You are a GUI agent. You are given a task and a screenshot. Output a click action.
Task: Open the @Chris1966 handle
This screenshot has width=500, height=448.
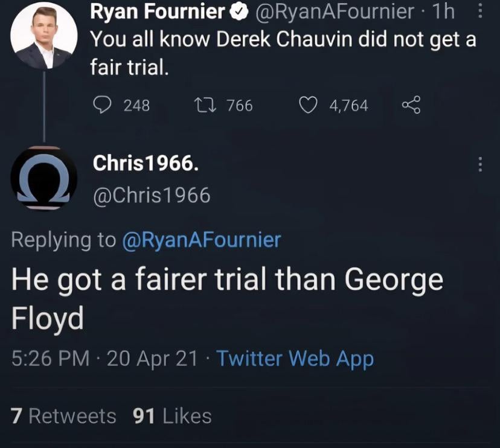(151, 195)
